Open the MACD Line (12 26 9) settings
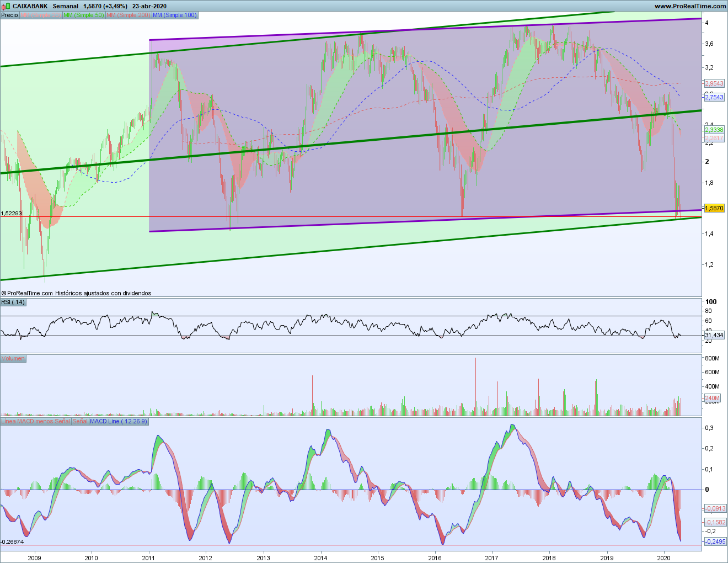728x563 pixels. pos(119,421)
